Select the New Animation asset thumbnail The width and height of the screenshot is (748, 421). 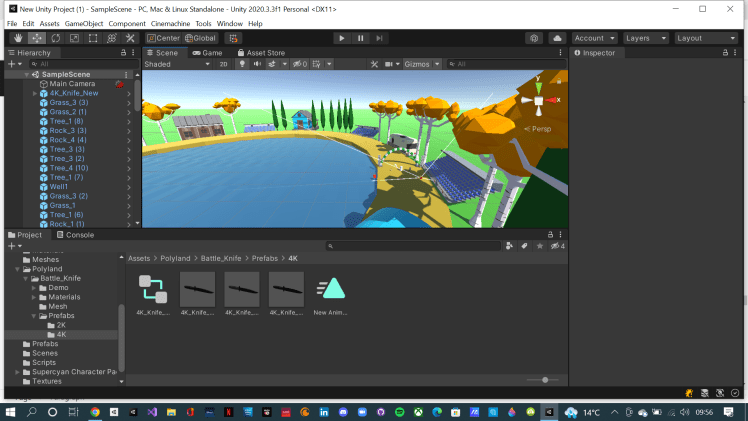coord(331,289)
